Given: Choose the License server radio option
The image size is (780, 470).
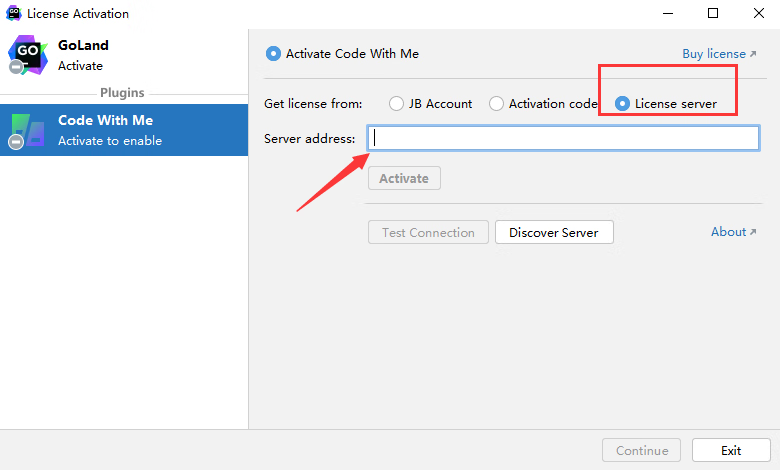Looking at the screenshot, I should tap(623, 103).
